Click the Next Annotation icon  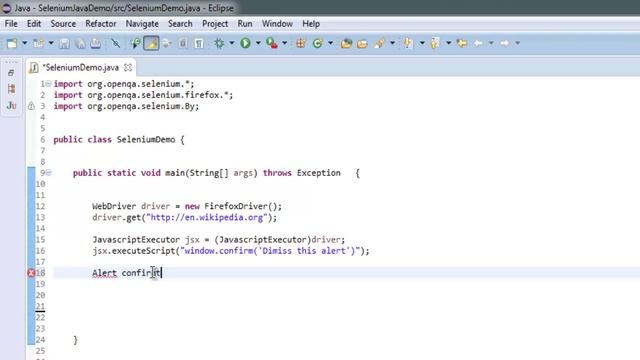pos(408,43)
